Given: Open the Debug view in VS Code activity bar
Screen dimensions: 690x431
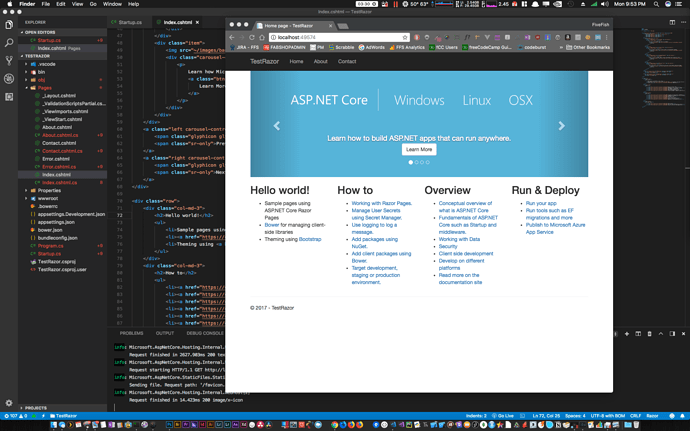Looking at the screenshot, I should [x=9, y=79].
